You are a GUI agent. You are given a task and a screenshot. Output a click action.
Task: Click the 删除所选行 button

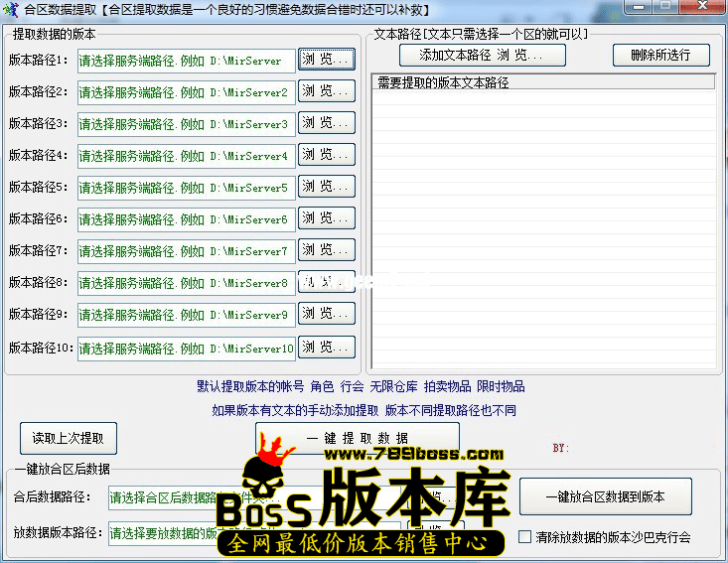tap(661, 56)
